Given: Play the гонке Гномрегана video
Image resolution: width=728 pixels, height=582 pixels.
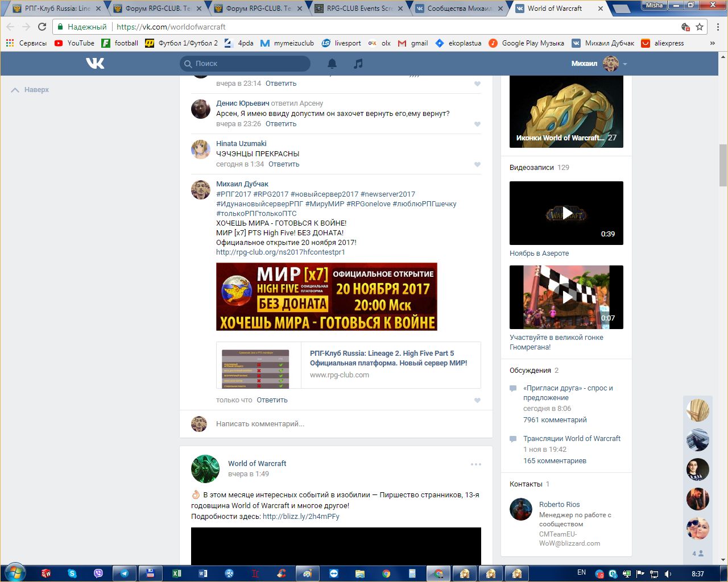Looking at the screenshot, I should pos(566,297).
